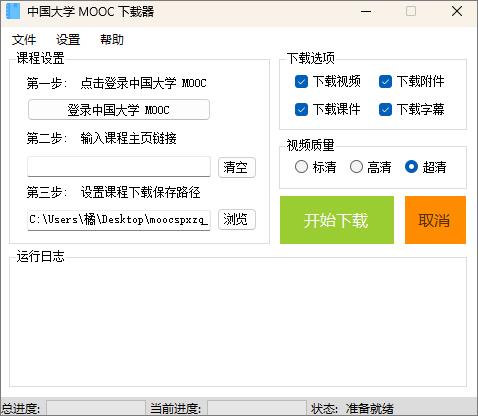Viewport: 478px width, 416px height.
Task: Start downloading with green 开始下载 button
Action: tap(337, 220)
